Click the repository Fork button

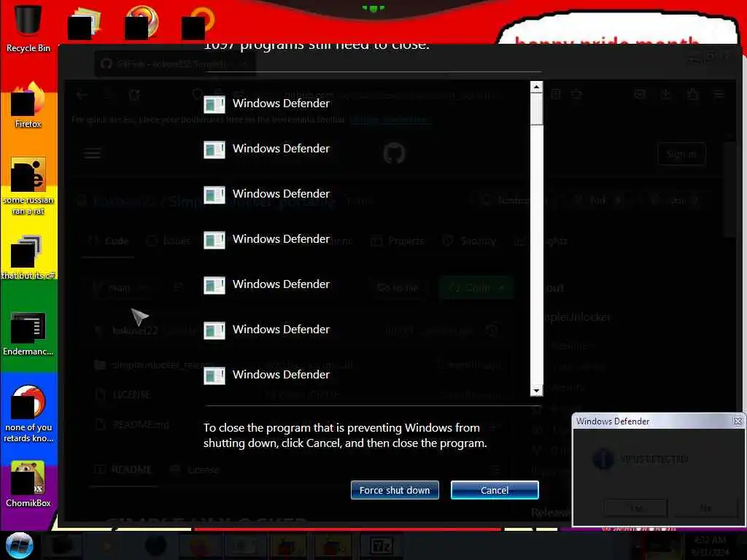(x=598, y=201)
